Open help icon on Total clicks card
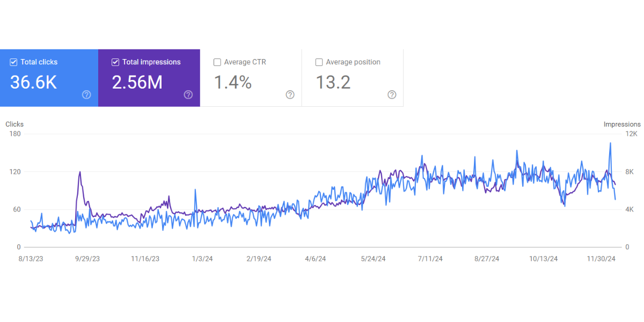Image resolution: width=644 pixels, height=322 pixels. 86,95
